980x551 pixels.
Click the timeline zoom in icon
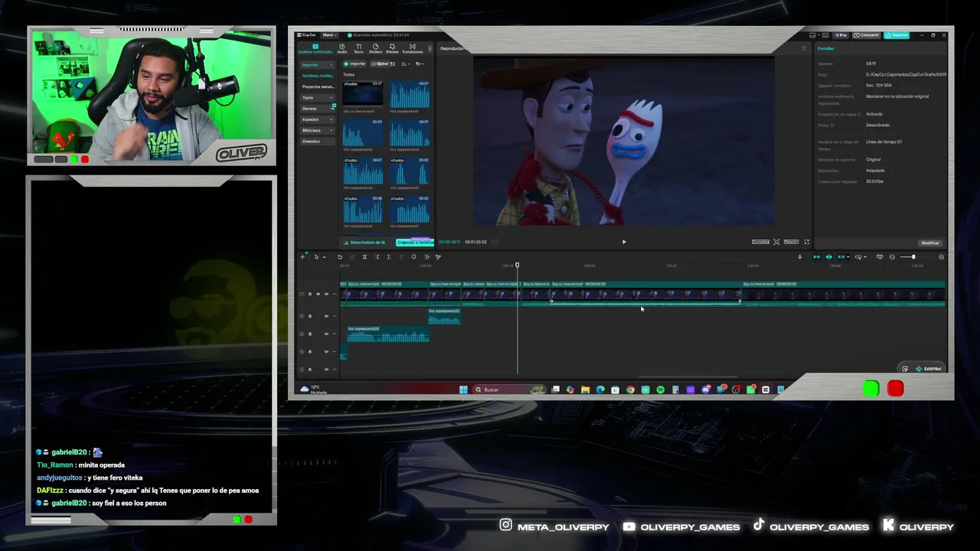(941, 257)
